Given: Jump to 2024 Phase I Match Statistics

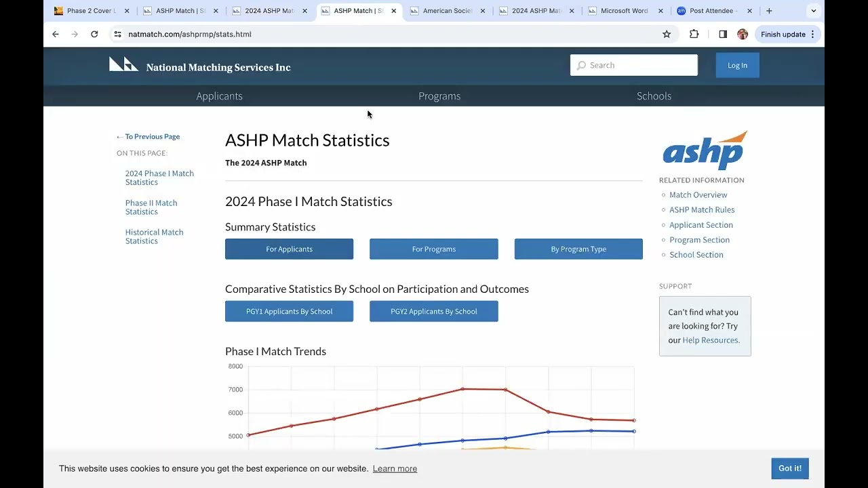Looking at the screenshot, I should [159, 178].
